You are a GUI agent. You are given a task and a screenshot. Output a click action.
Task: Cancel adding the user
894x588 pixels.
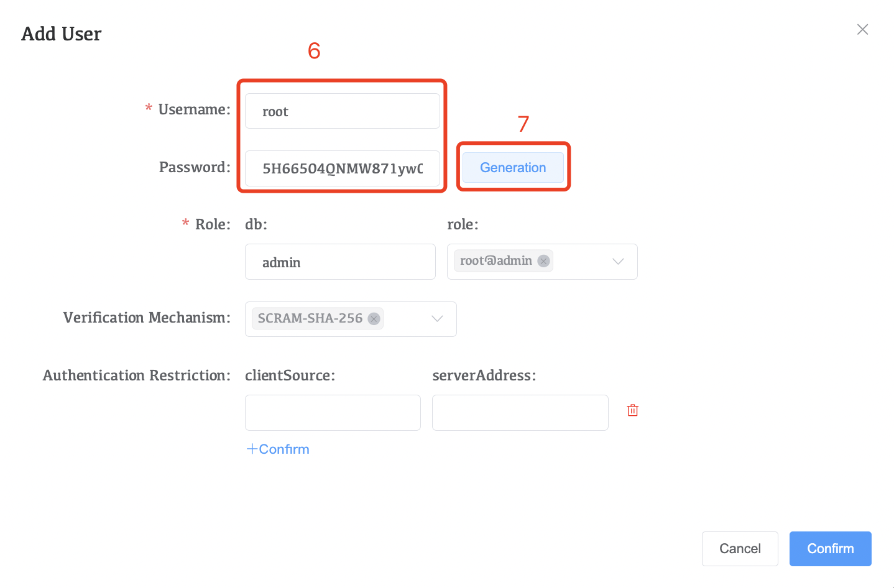[740, 549]
